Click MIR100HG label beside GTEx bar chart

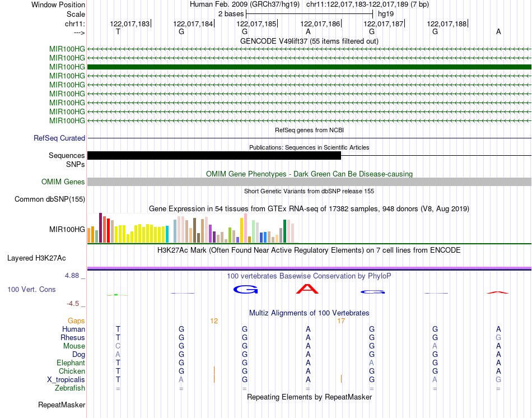pos(67,230)
